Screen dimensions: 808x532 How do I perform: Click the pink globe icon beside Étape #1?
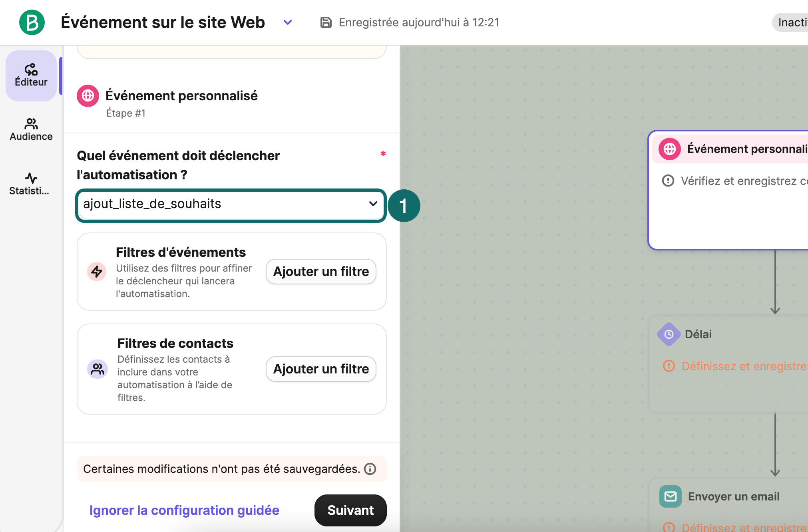point(88,96)
